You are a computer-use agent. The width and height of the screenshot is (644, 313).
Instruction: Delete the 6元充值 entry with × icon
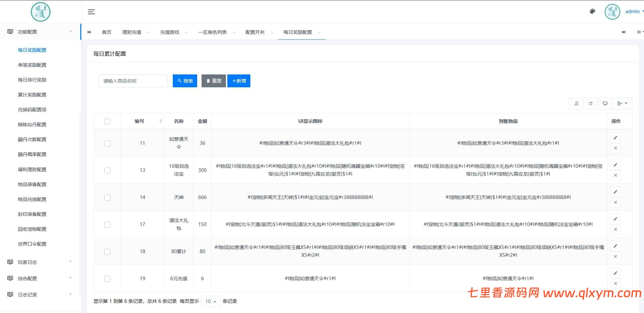[615, 283]
